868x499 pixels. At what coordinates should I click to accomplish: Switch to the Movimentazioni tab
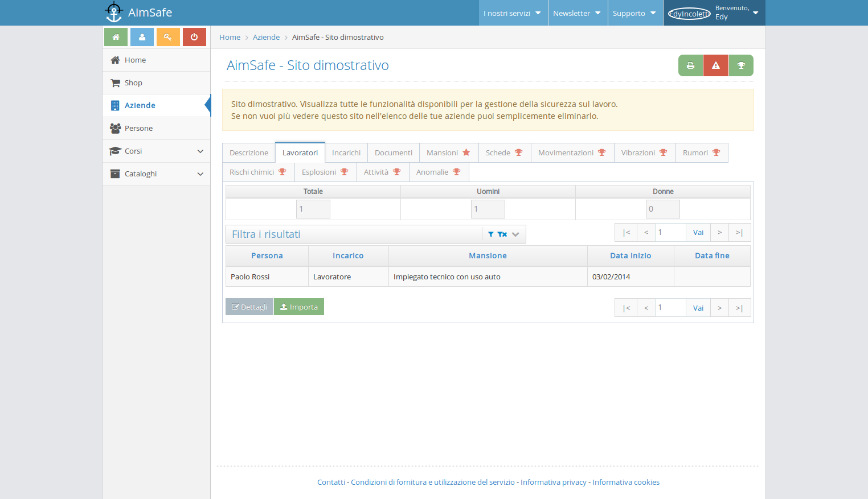coord(572,152)
